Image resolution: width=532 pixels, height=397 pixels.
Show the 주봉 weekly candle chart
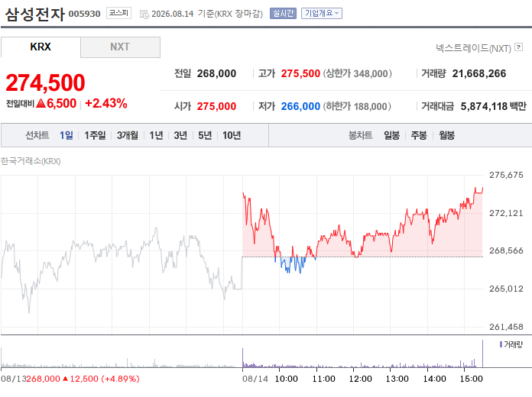(x=419, y=135)
